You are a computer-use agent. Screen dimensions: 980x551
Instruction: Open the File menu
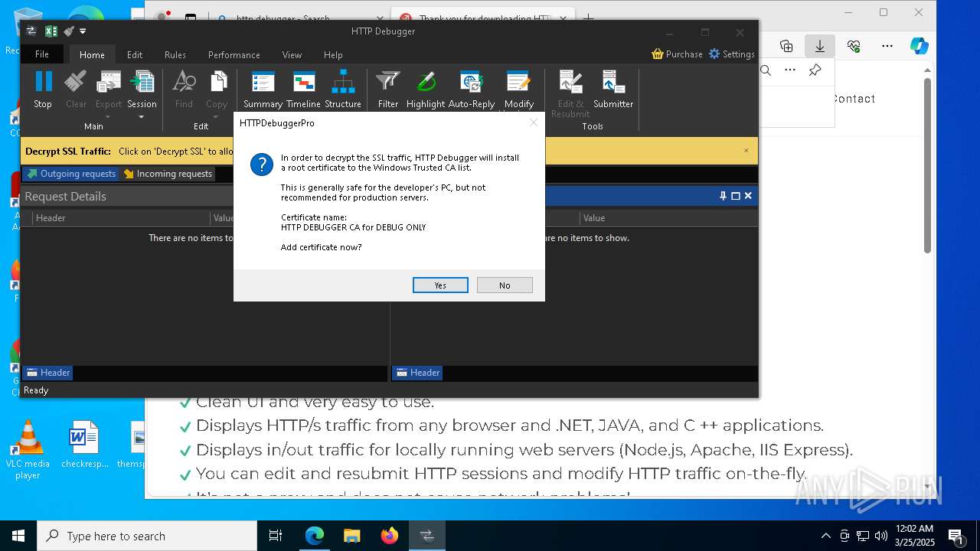[x=42, y=54]
